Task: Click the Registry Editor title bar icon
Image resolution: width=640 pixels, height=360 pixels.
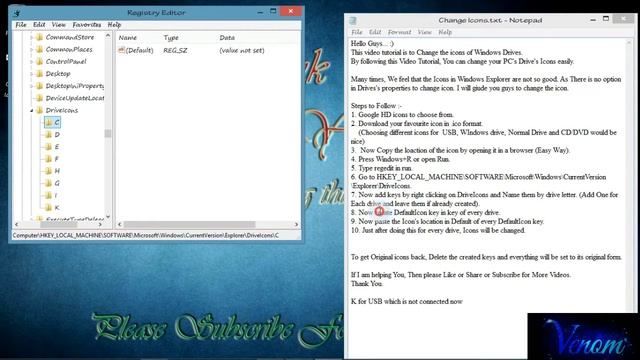Action: [17, 13]
